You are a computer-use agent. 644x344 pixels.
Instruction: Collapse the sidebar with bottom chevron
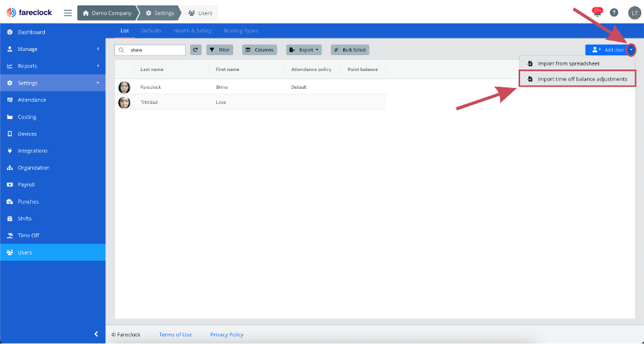96,334
